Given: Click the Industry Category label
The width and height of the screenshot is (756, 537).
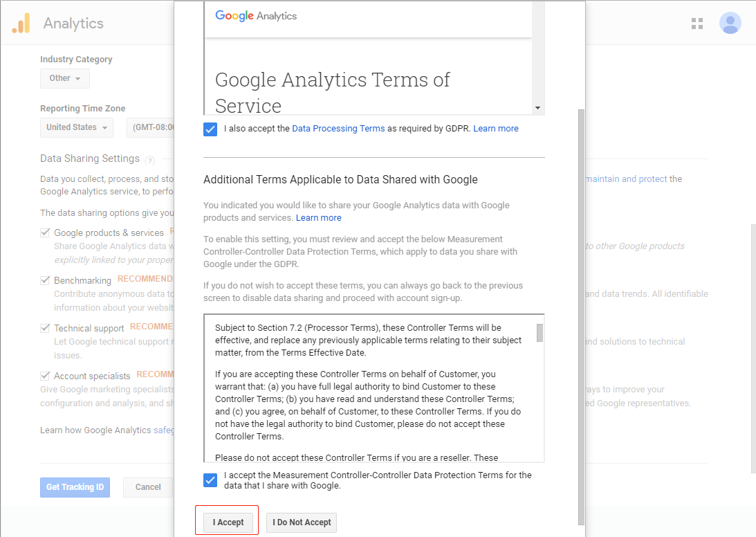Looking at the screenshot, I should tap(76, 59).
